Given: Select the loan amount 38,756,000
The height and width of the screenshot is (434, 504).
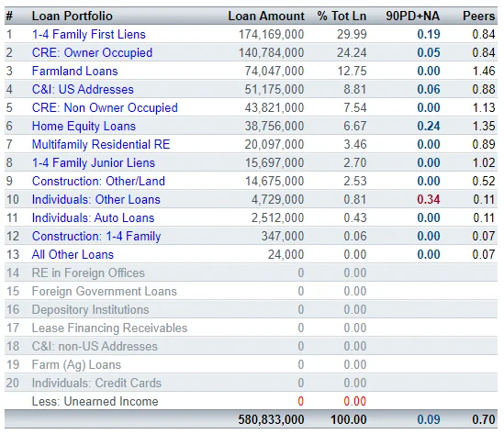Looking at the screenshot, I should 274,126.
